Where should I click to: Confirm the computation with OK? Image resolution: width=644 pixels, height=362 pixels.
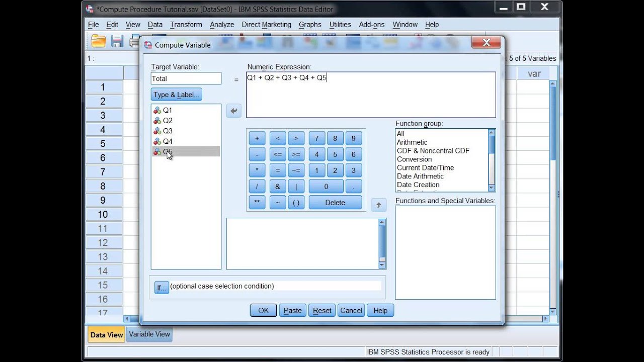click(x=264, y=311)
